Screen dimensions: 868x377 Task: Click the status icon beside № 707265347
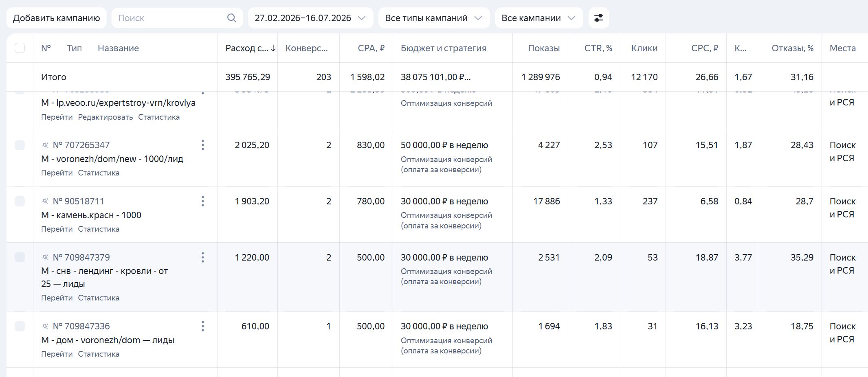pos(45,145)
